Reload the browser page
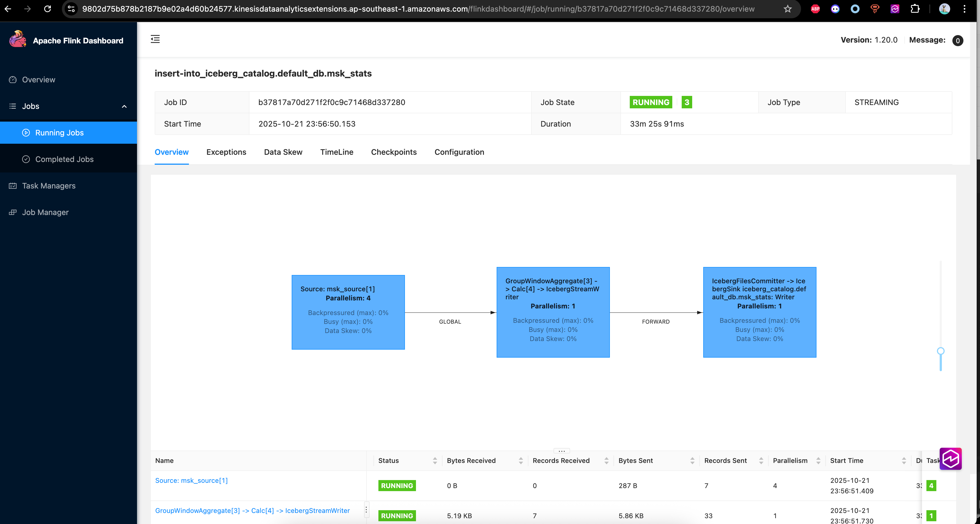The height and width of the screenshot is (524, 980). pos(48,9)
